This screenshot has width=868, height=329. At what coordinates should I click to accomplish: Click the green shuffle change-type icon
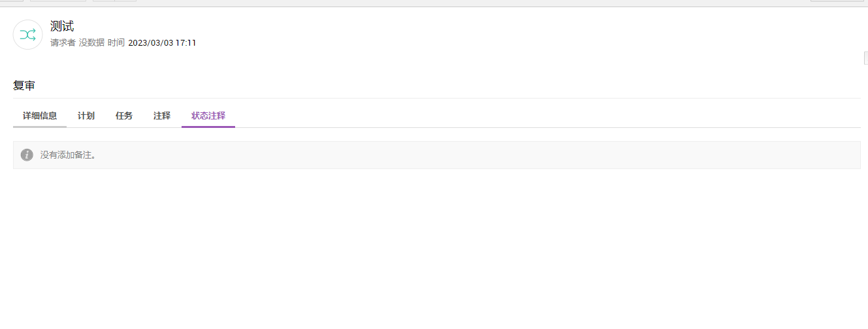point(27,35)
